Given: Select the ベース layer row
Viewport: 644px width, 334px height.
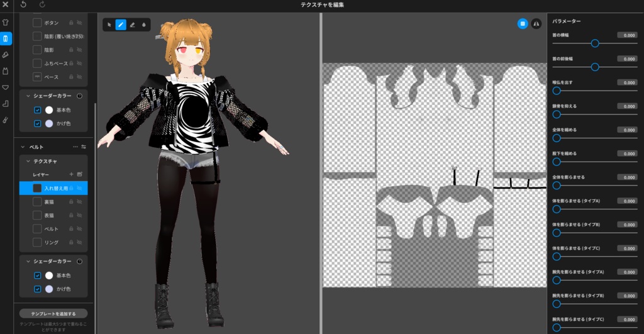Looking at the screenshot, I should coord(53,77).
